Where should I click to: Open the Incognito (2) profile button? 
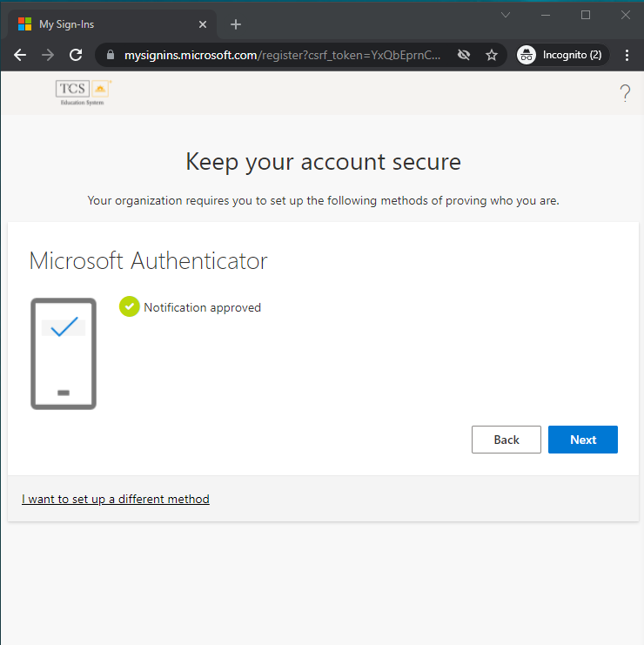(562, 55)
